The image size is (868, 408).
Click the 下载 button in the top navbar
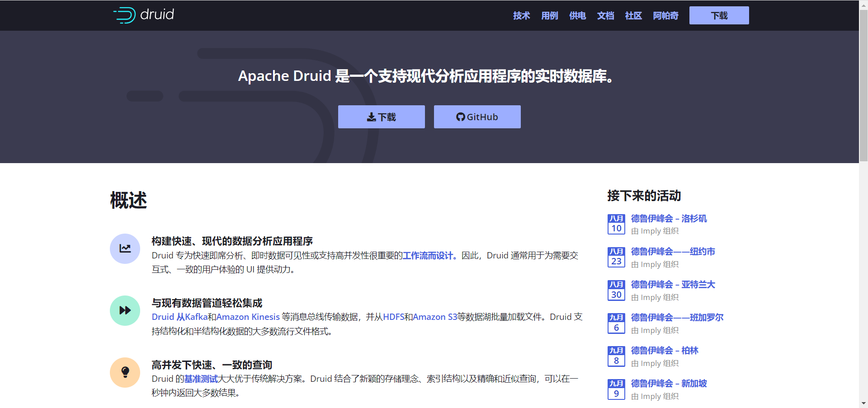tap(719, 15)
